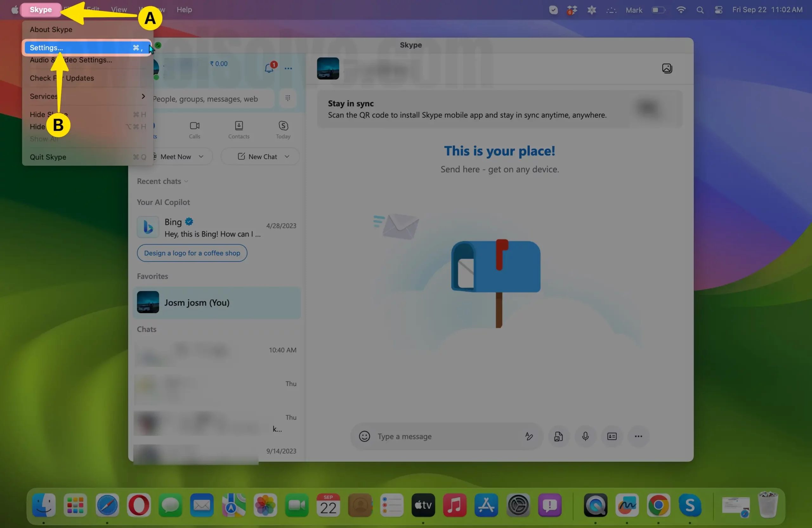
Task: Open the dial pad beside the search field
Action: point(288,98)
